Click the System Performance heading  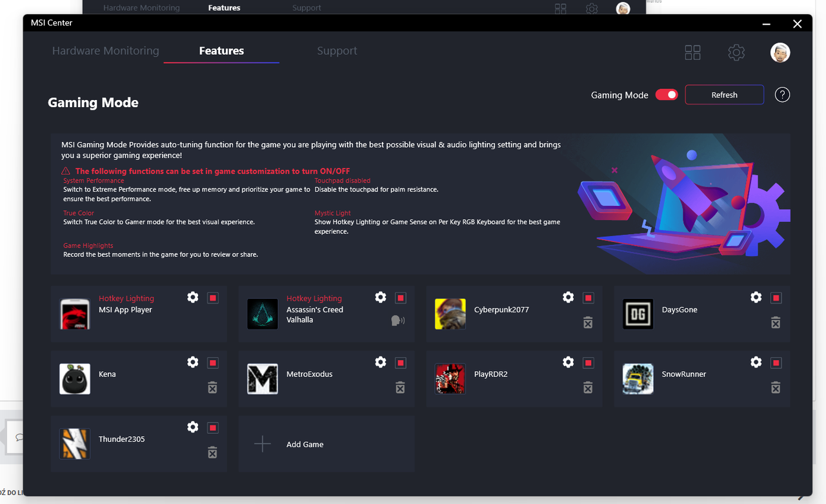[94, 181]
